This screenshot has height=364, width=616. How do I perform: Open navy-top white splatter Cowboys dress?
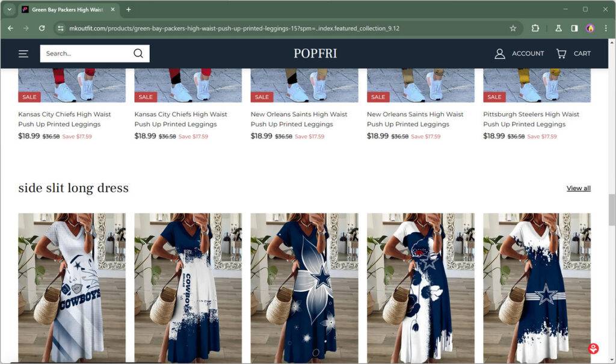coord(188,288)
